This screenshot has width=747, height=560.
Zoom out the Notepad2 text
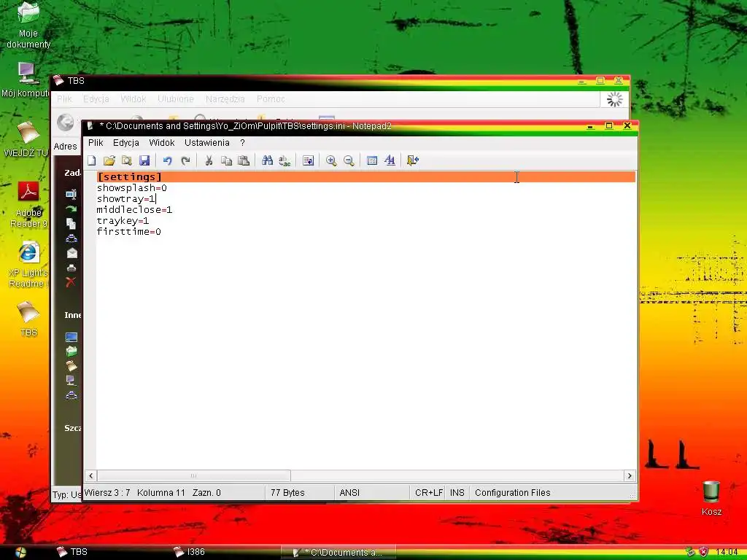coord(349,160)
